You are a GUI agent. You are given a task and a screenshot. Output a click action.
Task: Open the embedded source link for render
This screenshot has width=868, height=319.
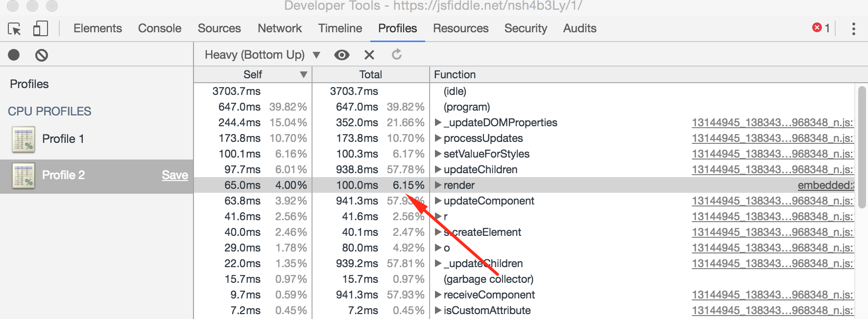(x=826, y=185)
